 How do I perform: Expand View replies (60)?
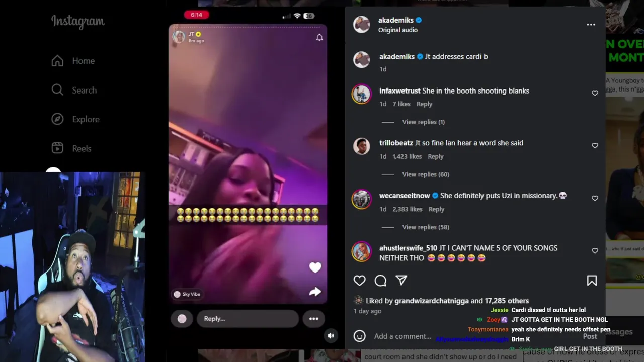click(426, 174)
